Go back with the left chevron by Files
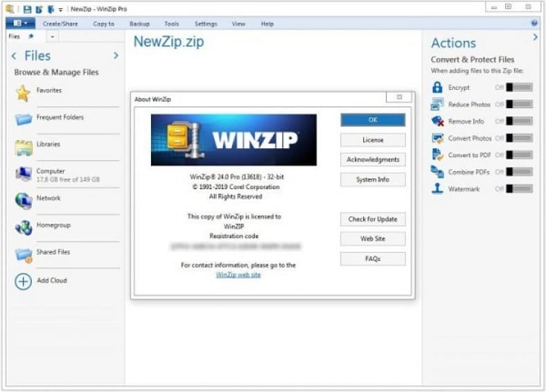This screenshot has width=546, height=392. (x=14, y=55)
